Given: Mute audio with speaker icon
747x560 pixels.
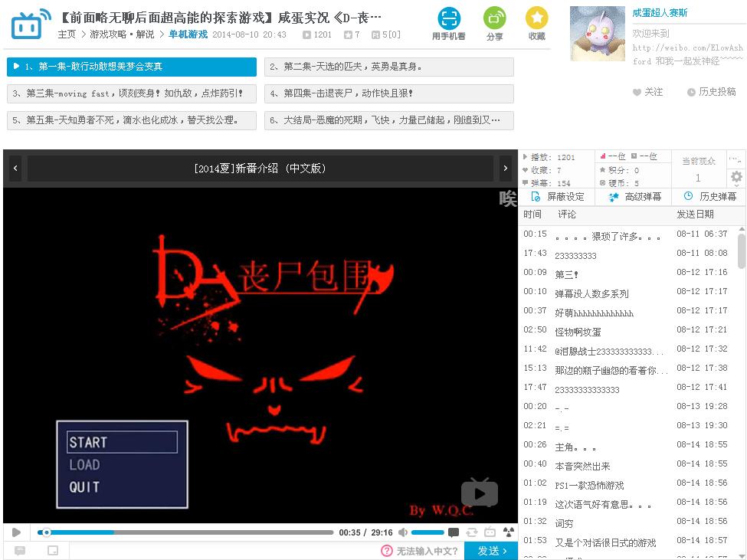Looking at the screenshot, I should click(403, 532).
